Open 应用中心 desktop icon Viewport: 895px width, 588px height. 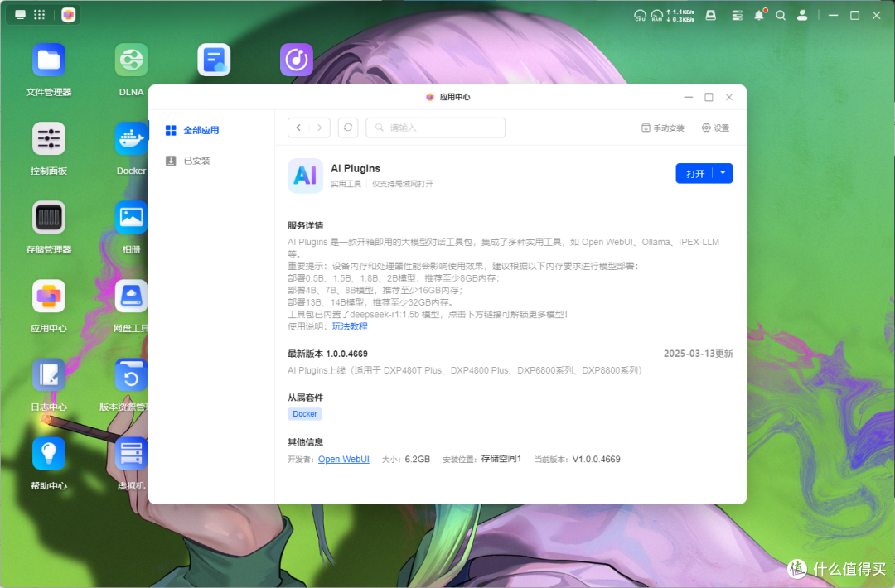click(x=49, y=296)
